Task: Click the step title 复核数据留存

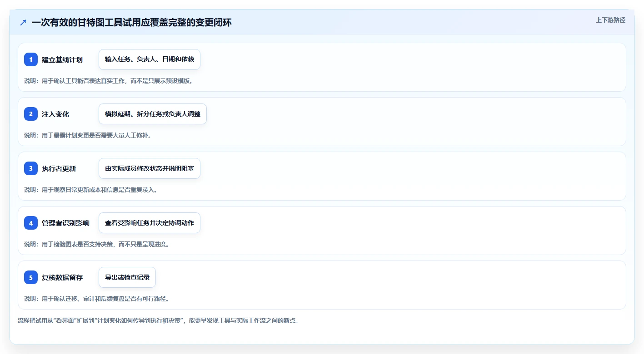Action: 62,277
